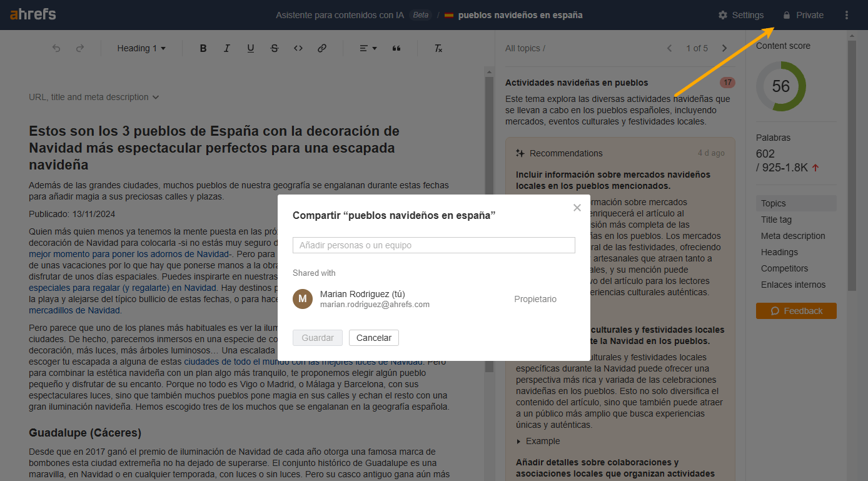
Task: Toggle strikethrough formatting
Action: point(275,48)
